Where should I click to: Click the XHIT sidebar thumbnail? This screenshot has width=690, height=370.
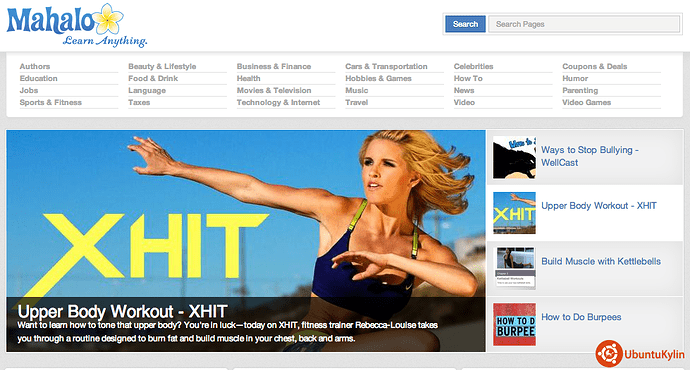(514, 213)
